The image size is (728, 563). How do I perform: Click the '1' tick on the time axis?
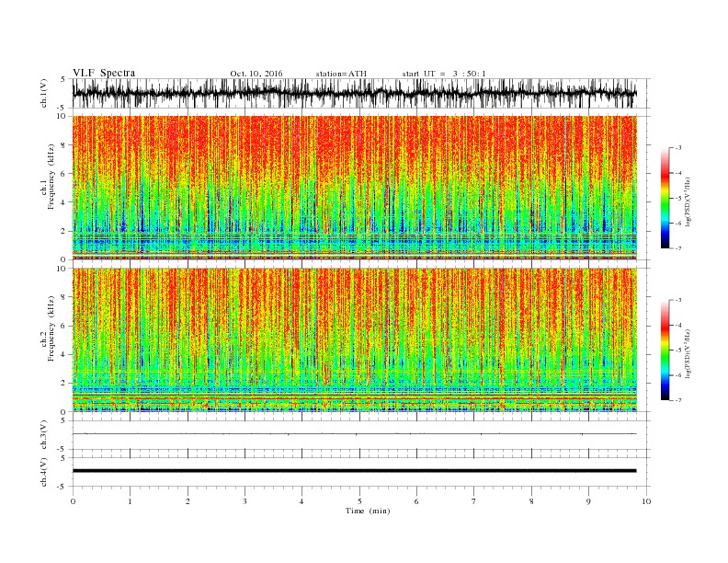pyautogui.click(x=130, y=501)
